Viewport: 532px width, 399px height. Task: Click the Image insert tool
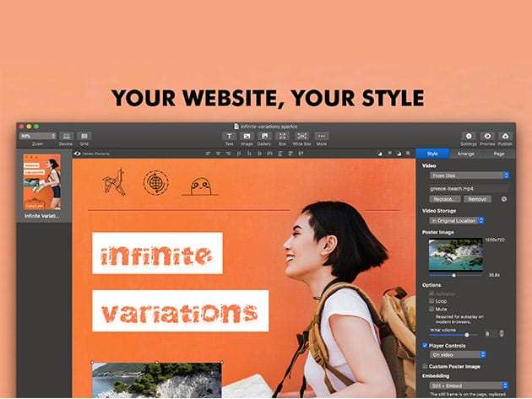tap(247, 136)
